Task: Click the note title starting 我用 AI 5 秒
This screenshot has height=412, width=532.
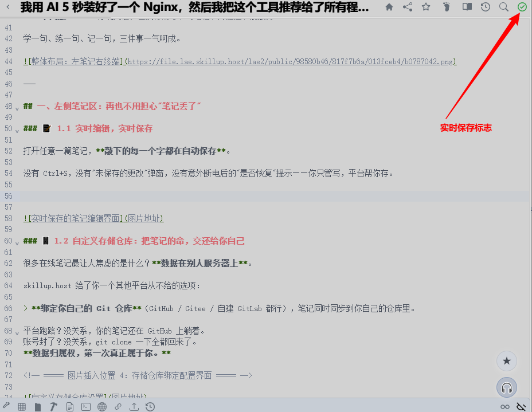Action: (194, 7)
